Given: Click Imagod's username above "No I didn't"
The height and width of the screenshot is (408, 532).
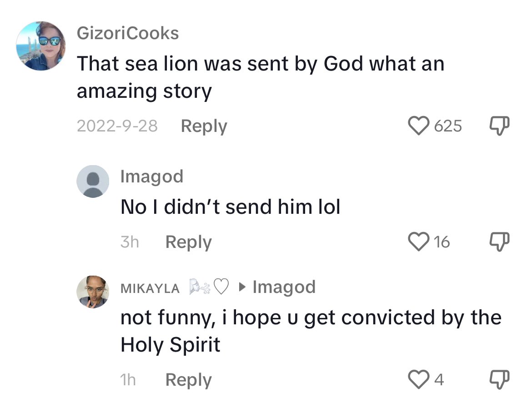Looking at the screenshot, I should (x=152, y=176).
